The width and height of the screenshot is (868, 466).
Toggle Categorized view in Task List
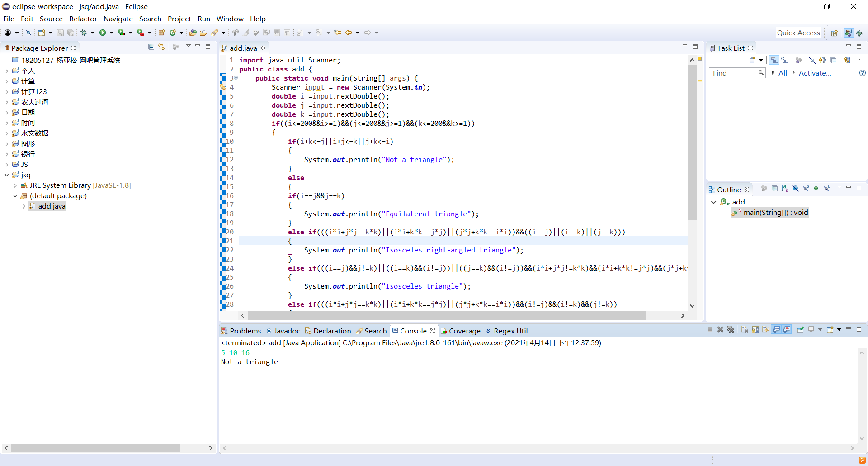(774, 60)
